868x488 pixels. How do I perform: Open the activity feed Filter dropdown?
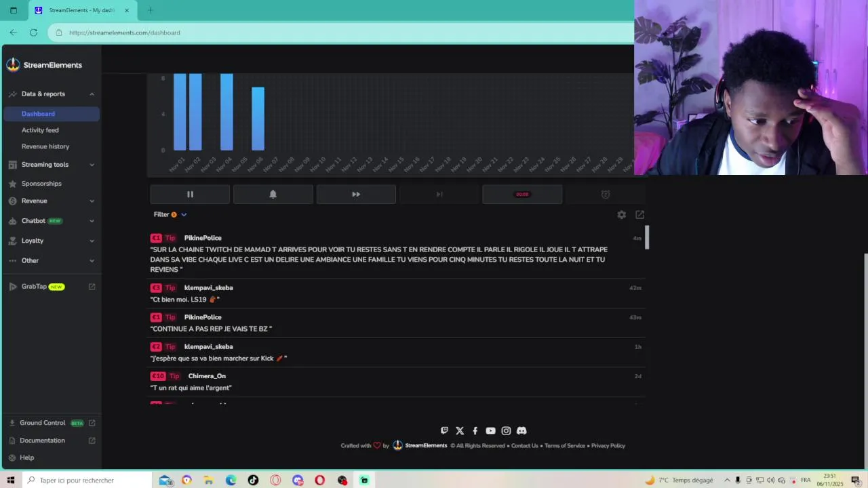170,214
